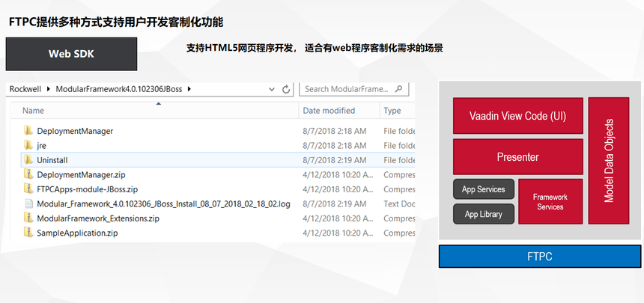This screenshot has width=644, height=303.
Task: Click the Framework Services block
Action: coord(550,201)
